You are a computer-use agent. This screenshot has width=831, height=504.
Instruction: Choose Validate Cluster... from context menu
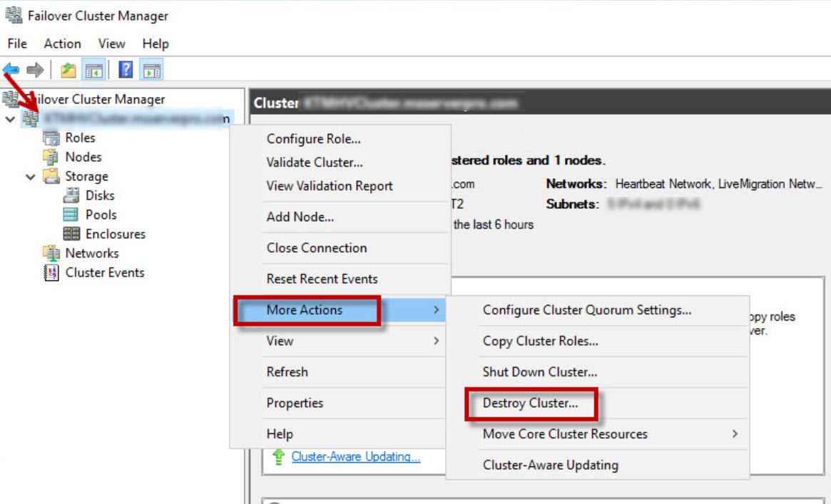pyautogui.click(x=340, y=163)
